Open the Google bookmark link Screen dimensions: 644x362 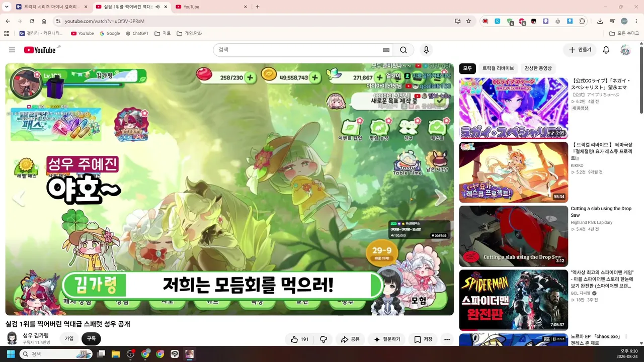click(x=110, y=34)
